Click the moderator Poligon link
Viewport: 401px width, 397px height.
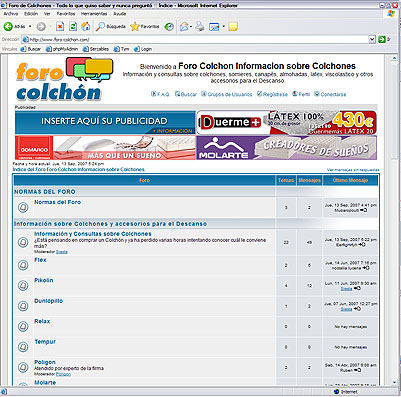(x=63, y=374)
